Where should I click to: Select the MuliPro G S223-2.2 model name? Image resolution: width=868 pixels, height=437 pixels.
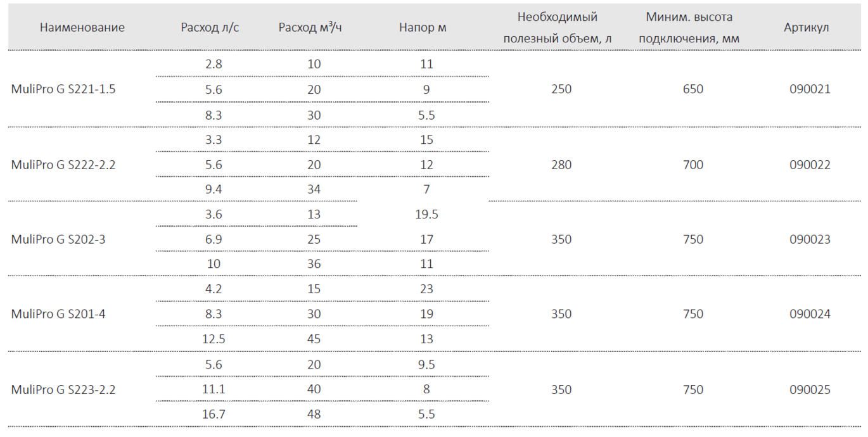[63, 389]
